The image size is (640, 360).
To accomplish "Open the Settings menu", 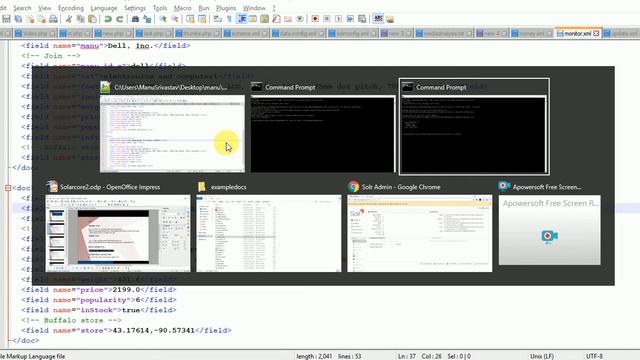I will pos(135,8).
